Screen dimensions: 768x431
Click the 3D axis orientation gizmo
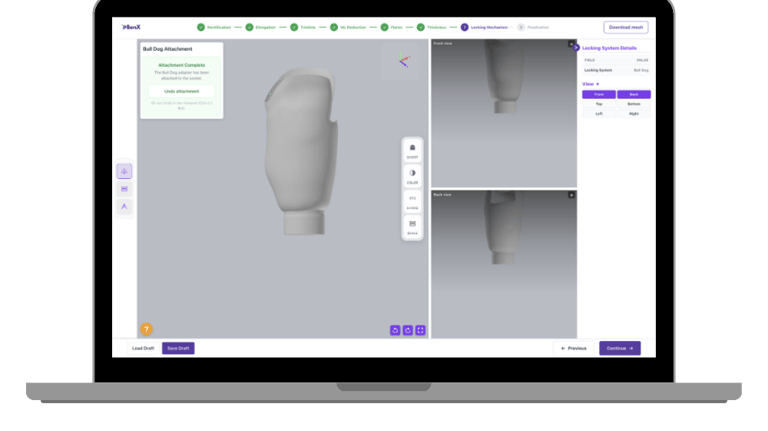pyautogui.click(x=404, y=60)
